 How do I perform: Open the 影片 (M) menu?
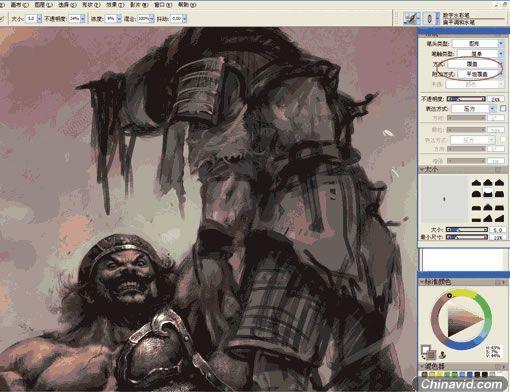(x=139, y=5)
